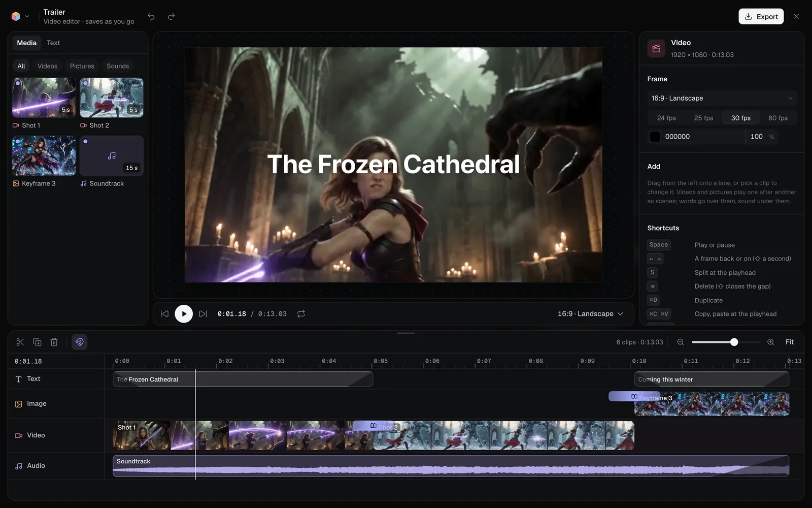Open 16:9 Landscape dropdown under preview
Screen dimensions: 812x508
pos(590,314)
